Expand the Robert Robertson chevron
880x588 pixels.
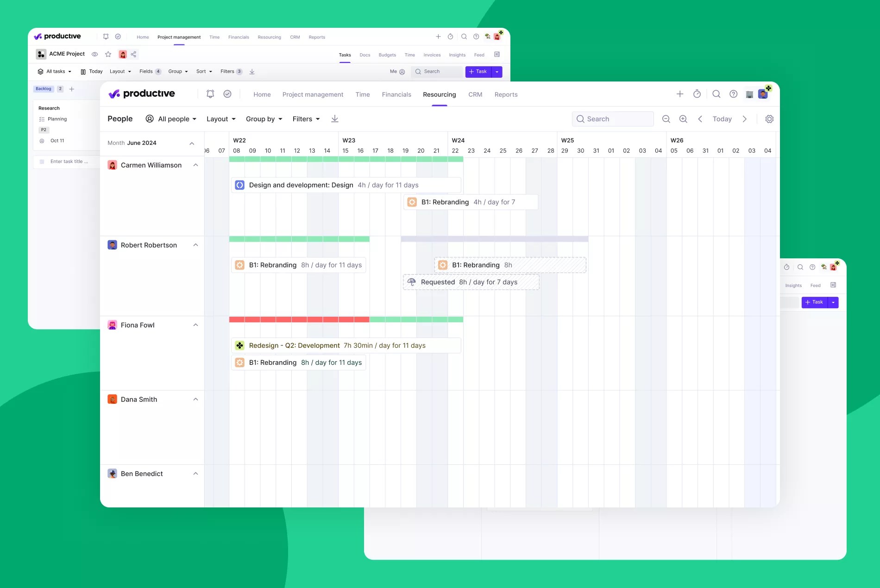coord(195,245)
